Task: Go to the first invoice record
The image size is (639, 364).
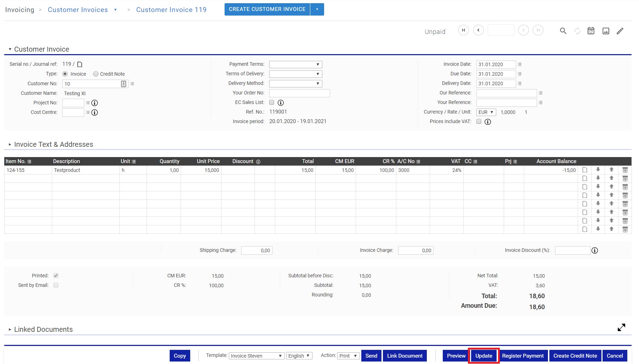Action: tap(463, 30)
